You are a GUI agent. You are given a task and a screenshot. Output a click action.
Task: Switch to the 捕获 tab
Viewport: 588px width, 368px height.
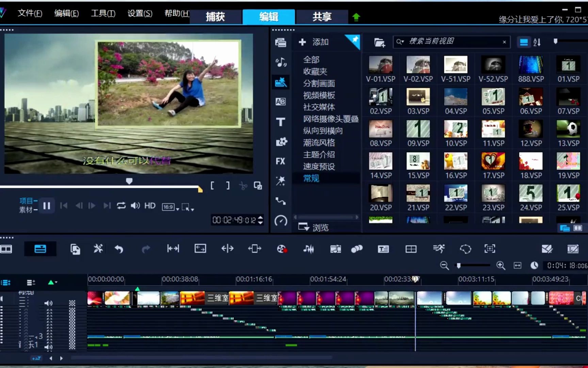coord(215,17)
